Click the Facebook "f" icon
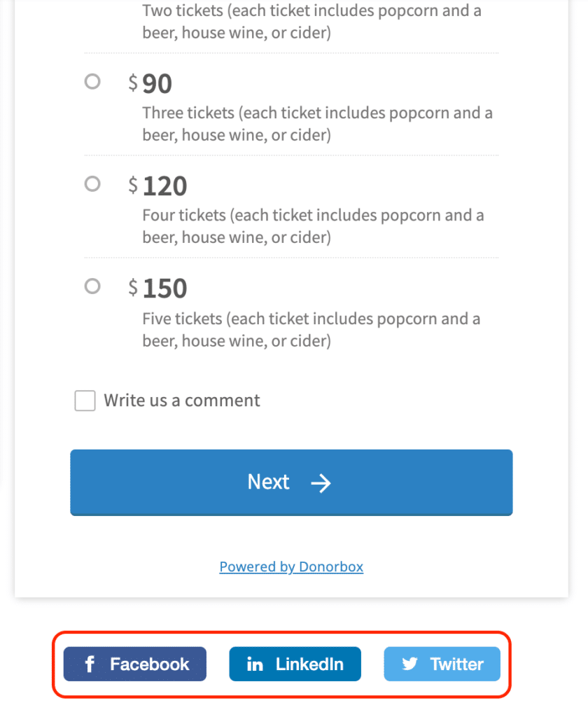The image size is (588, 717). 90,664
